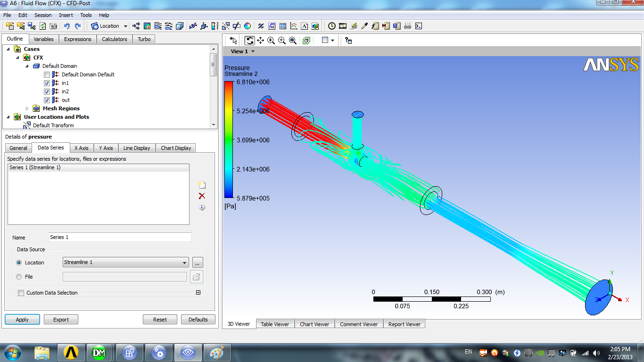The height and width of the screenshot is (362, 644).
Task: Click the Name field containing Series 1
Action: tap(120, 237)
